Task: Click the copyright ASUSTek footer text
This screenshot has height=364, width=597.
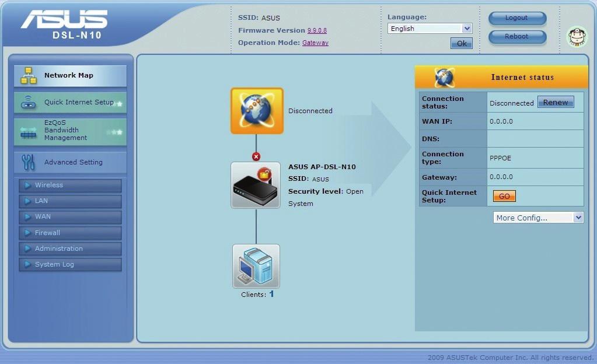Action: point(510,357)
